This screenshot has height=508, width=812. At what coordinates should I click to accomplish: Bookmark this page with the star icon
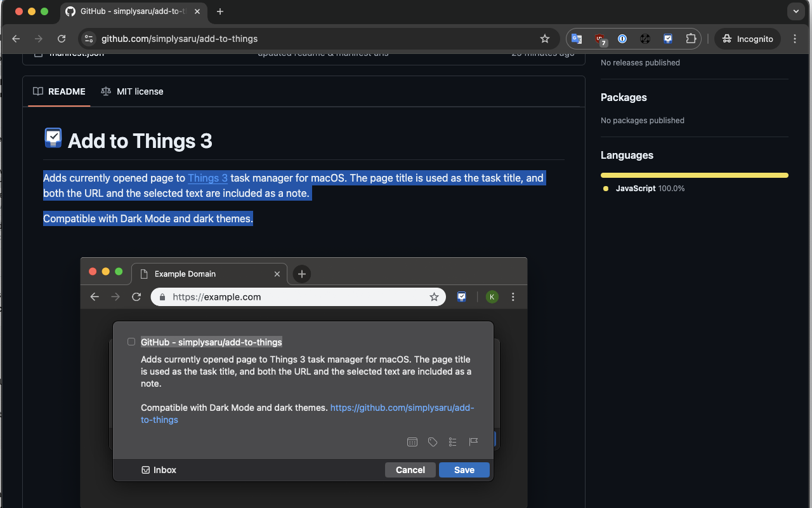coord(544,39)
